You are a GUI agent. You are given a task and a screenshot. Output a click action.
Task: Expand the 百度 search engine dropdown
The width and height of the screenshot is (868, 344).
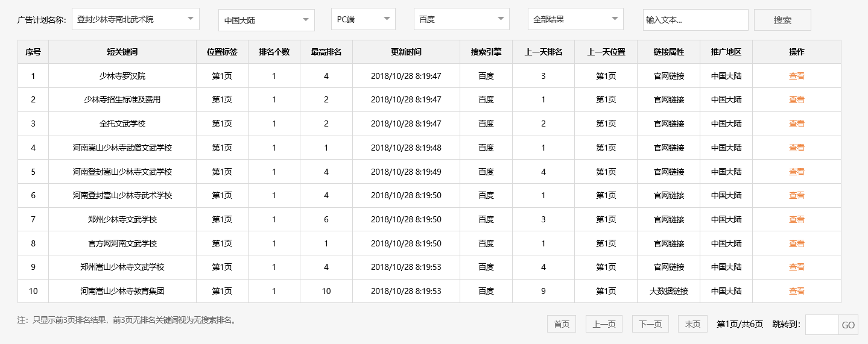pyautogui.click(x=461, y=19)
